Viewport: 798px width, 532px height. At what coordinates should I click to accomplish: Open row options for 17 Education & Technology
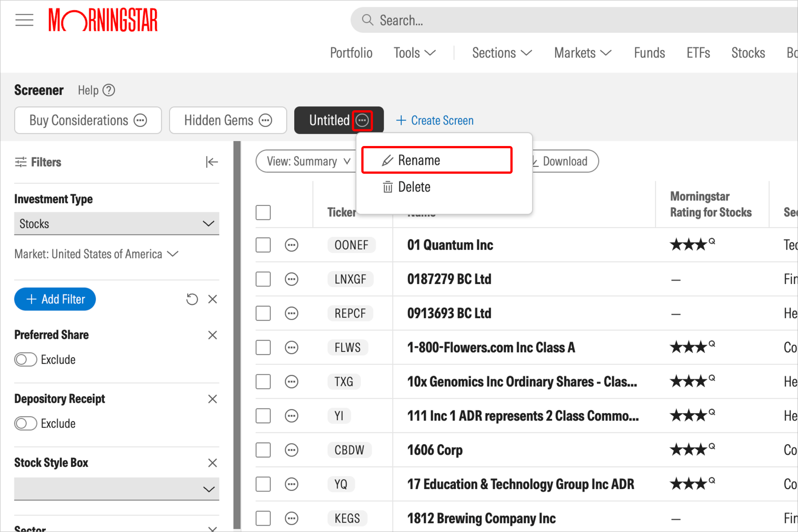pyautogui.click(x=291, y=484)
